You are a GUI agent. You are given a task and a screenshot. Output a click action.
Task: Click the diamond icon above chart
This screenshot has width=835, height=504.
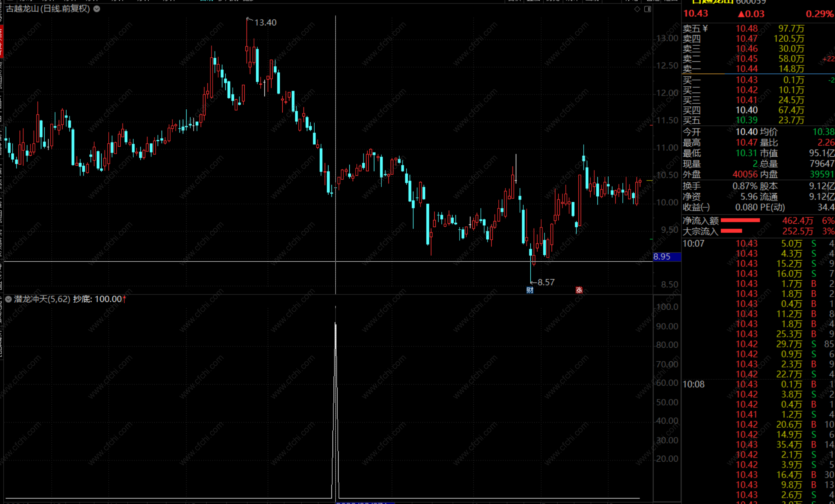[x=637, y=9]
